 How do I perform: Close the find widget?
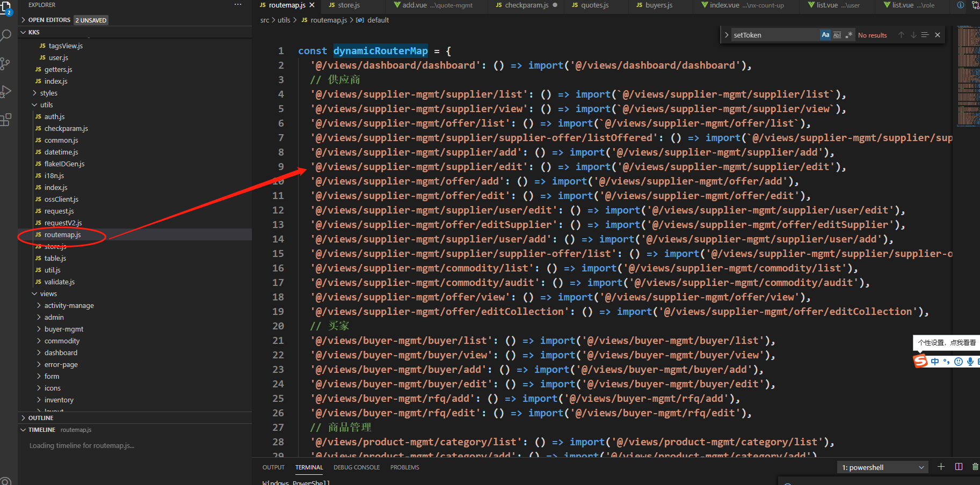(x=937, y=35)
